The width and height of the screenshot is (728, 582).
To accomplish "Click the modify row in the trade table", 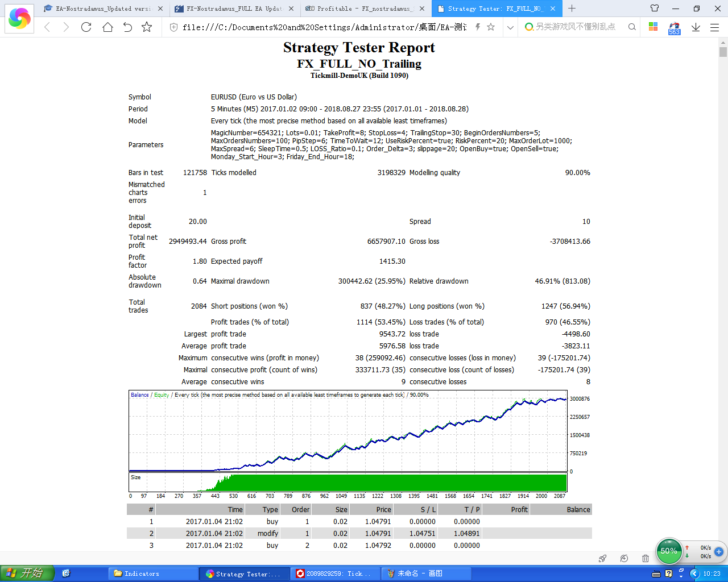I will [x=359, y=534].
